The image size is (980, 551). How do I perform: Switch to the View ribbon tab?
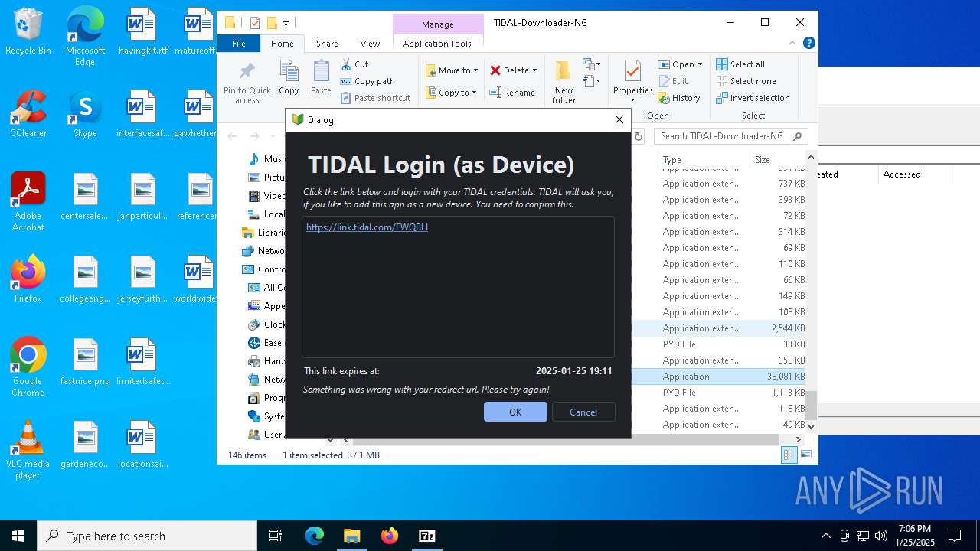[x=370, y=44]
